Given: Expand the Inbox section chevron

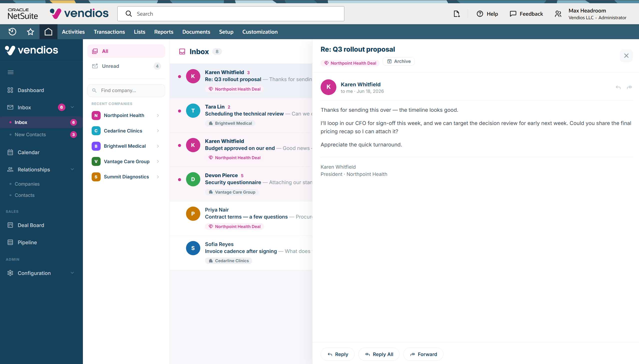Looking at the screenshot, I should [72, 107].
